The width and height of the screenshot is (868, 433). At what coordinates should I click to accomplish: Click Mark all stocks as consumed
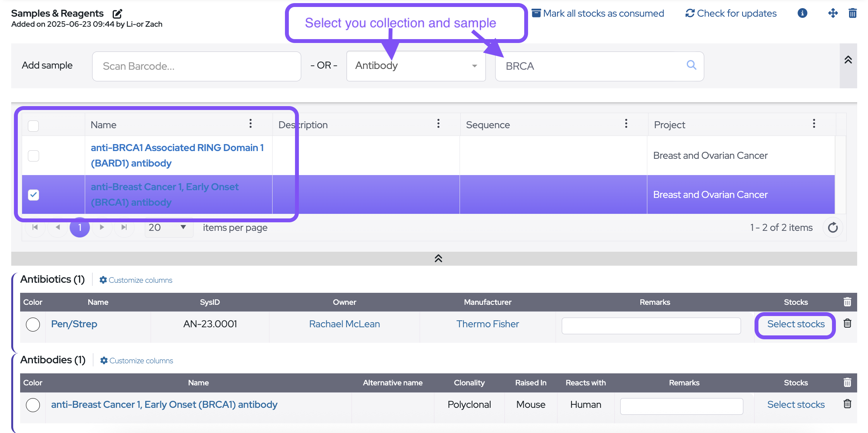coord(598,14)
